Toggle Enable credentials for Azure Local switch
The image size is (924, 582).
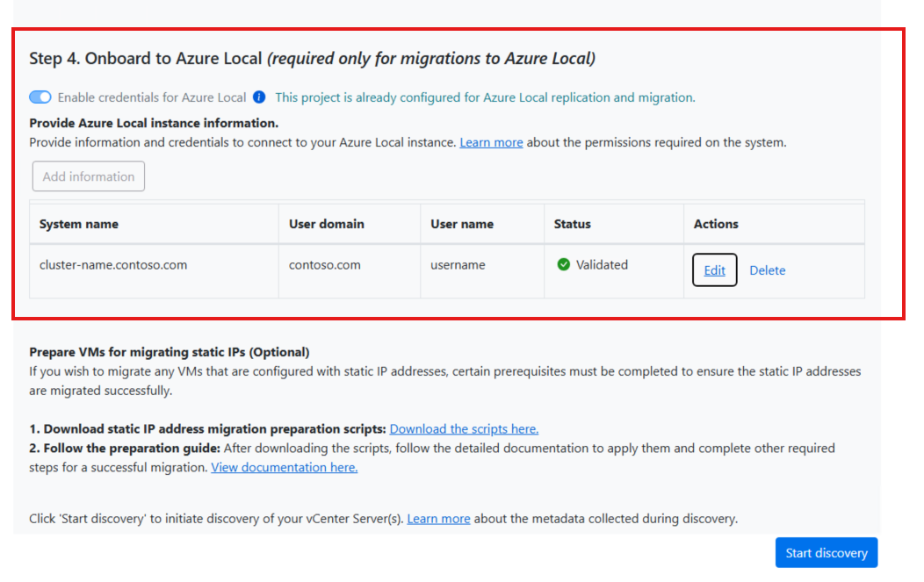pos(40,97)
